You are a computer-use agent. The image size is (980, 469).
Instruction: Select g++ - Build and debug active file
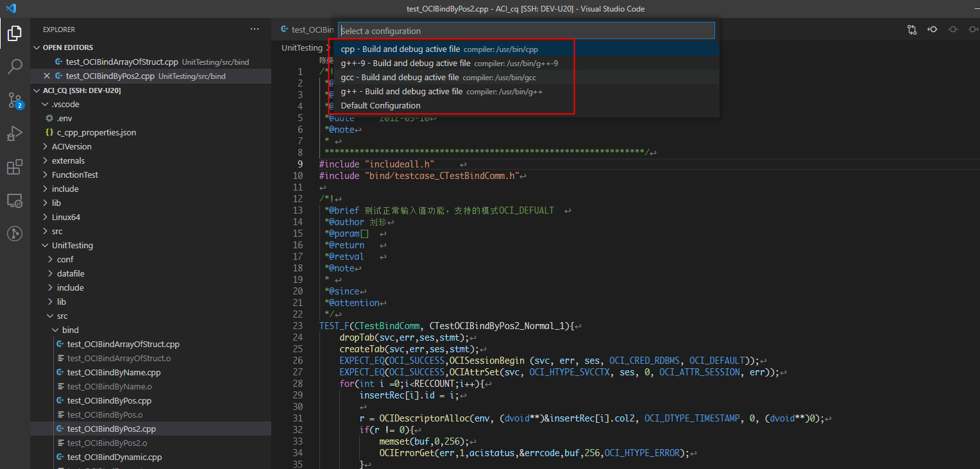coord(526,92)
